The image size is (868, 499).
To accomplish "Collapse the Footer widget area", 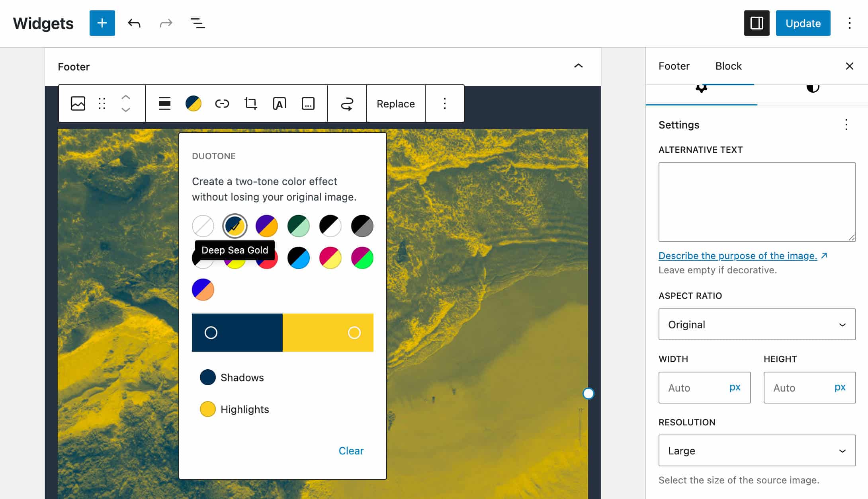I will click(x=578, y=66).
